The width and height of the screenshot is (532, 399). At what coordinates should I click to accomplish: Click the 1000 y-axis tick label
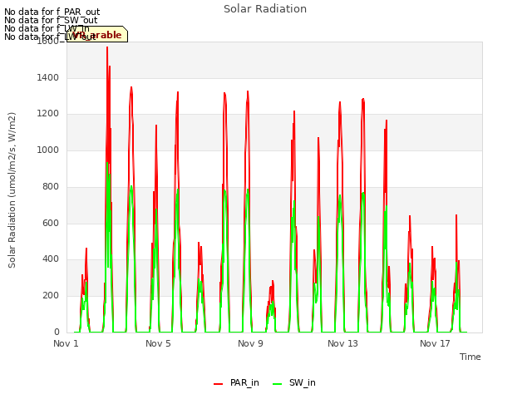(x=48, y=150)
